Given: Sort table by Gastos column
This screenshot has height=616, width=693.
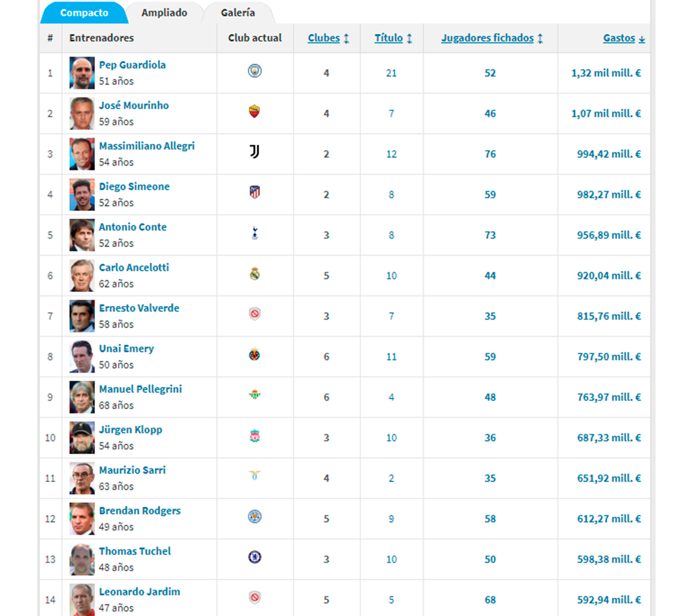Looking at the screenshot, I should pyautogui.click(x=619, y=38).
